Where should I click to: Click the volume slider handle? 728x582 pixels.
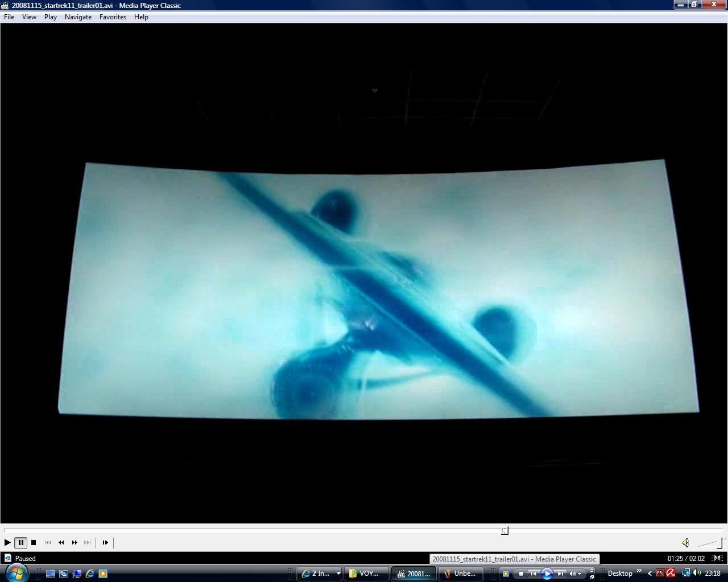click(x=720, y=543)
